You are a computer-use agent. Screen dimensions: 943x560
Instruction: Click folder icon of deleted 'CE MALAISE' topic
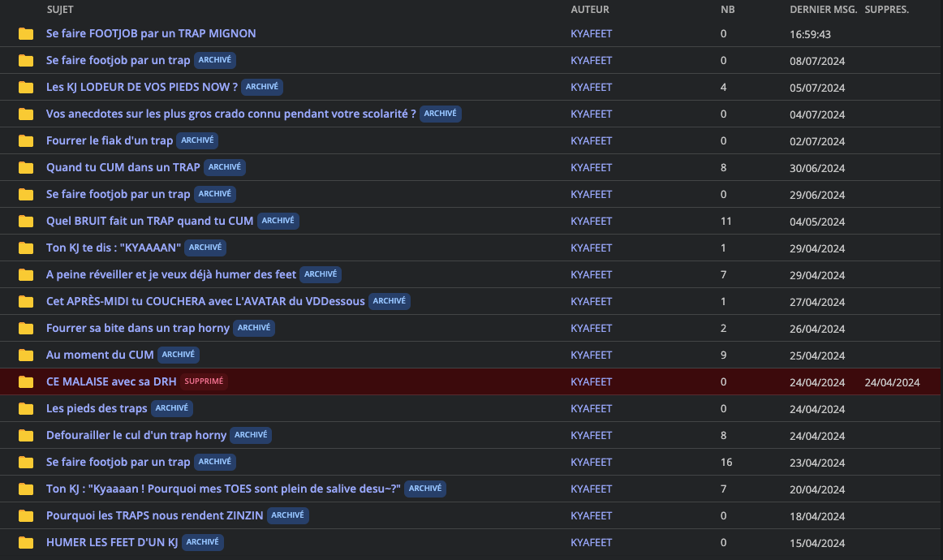pos(26,381)
